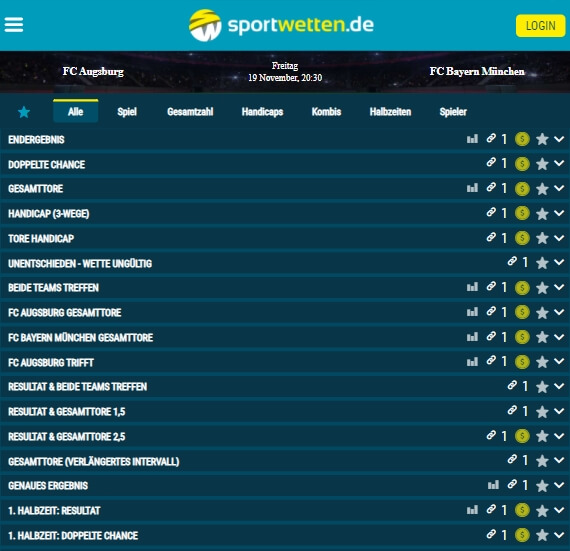Image resolution: width=570 pixels, height=551 pixels.
Task: Open the hamburger menu
Action: [14, 25]
